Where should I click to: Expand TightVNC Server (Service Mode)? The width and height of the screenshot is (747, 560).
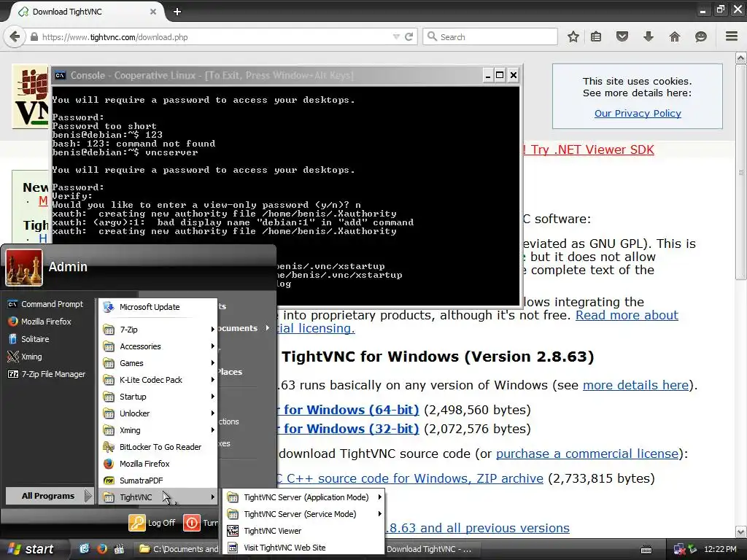pyautogui.click(x=303, y=514)
